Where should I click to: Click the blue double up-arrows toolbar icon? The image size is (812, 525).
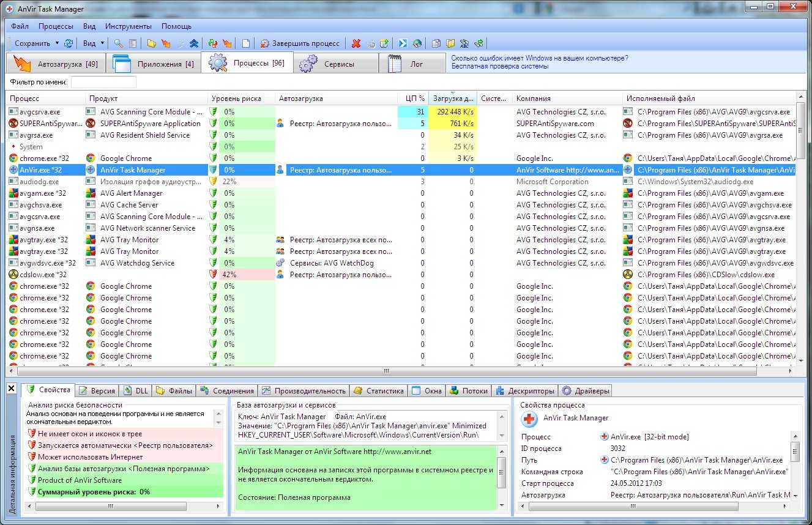pos(194,43)
